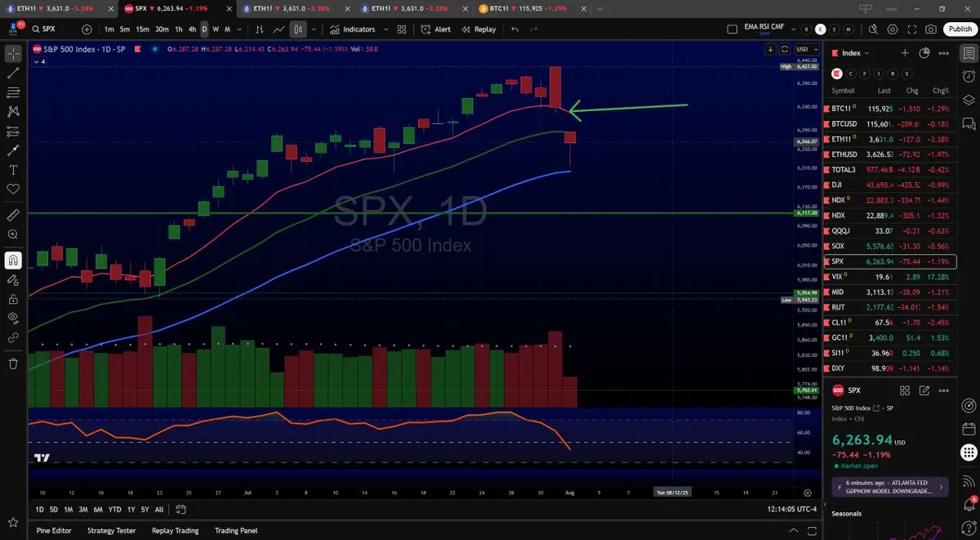
Task: Open the time interval chevron dropdown
Action: click(239, 29)
